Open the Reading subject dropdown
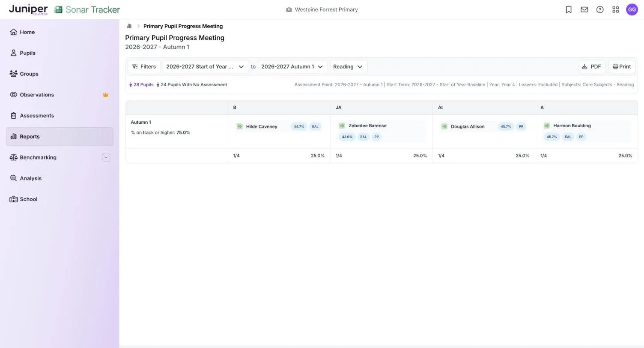 pos(348,66)
